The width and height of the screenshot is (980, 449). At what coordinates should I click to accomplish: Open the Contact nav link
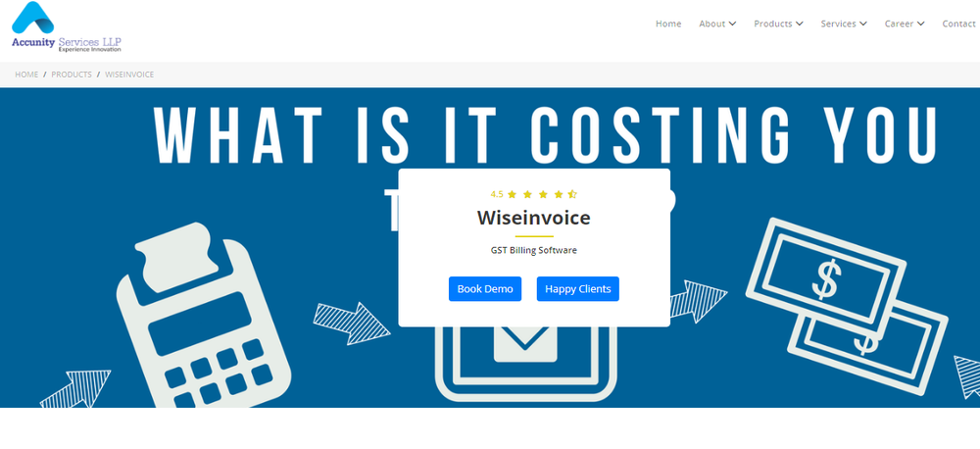(958, 24)
